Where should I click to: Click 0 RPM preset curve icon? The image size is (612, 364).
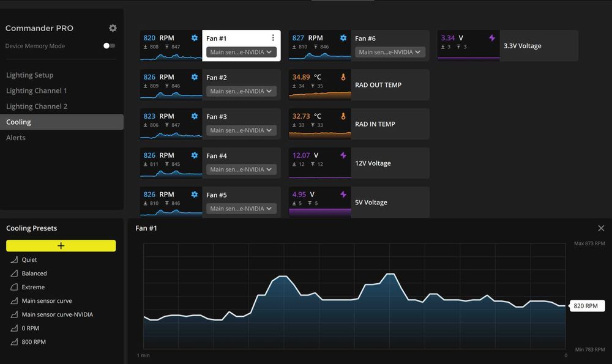click(x=14, y=328)
